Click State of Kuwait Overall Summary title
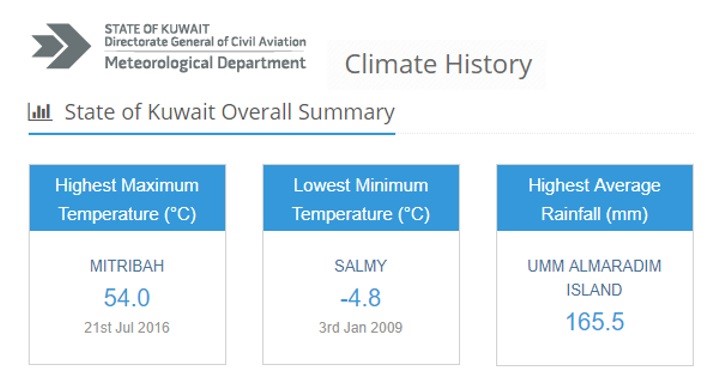The image size is (718, 388). pyautogui.click(x=229, y=112)
